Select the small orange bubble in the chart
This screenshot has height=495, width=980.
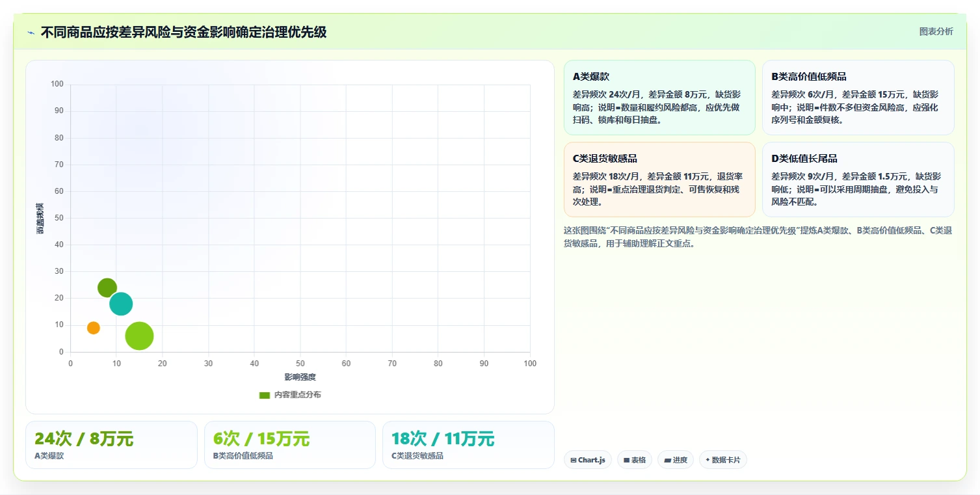click(94, 328)
